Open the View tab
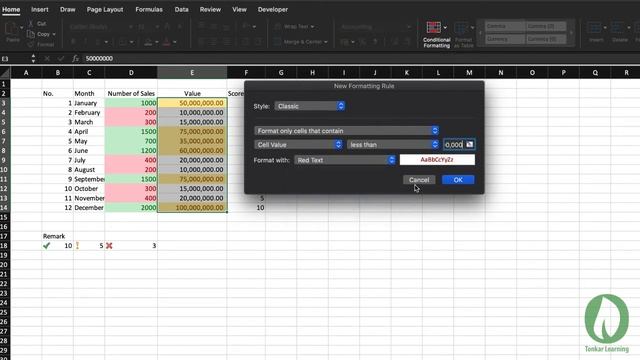 [239, 9]
